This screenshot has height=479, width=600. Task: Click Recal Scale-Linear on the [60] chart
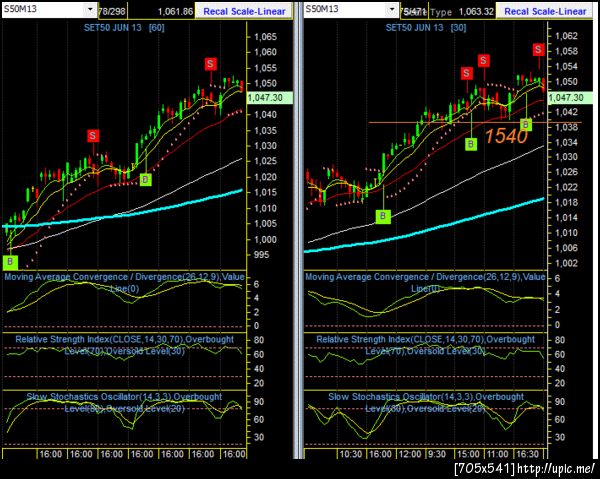(244, 11)
